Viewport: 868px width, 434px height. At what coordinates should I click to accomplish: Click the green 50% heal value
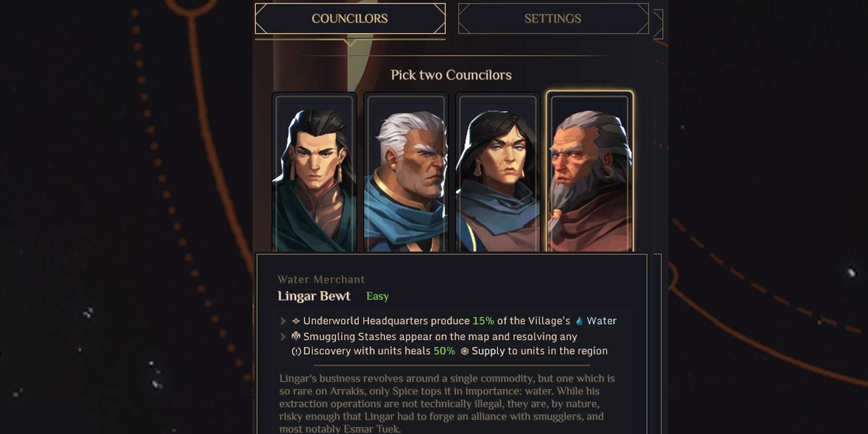[444, 351]
